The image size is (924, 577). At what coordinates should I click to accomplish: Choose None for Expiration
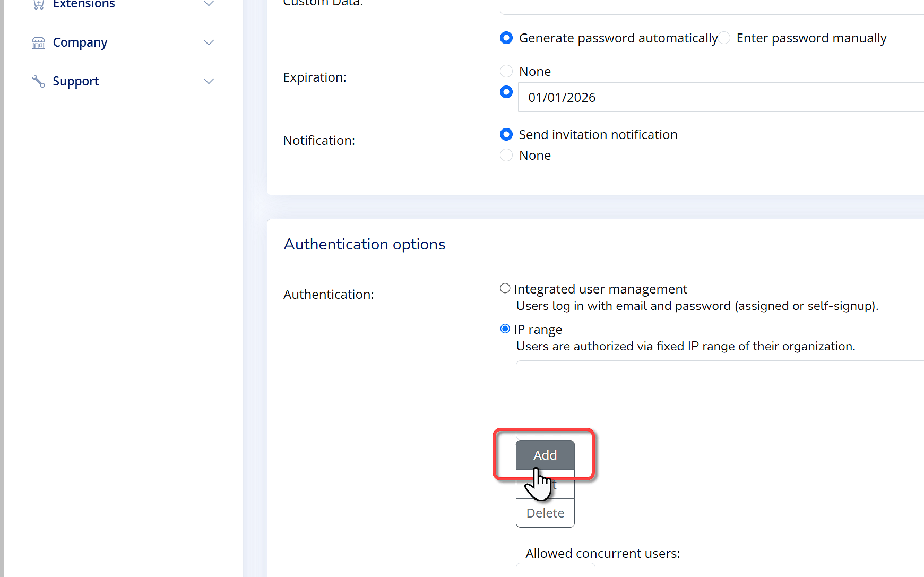(x=506, y=71)
